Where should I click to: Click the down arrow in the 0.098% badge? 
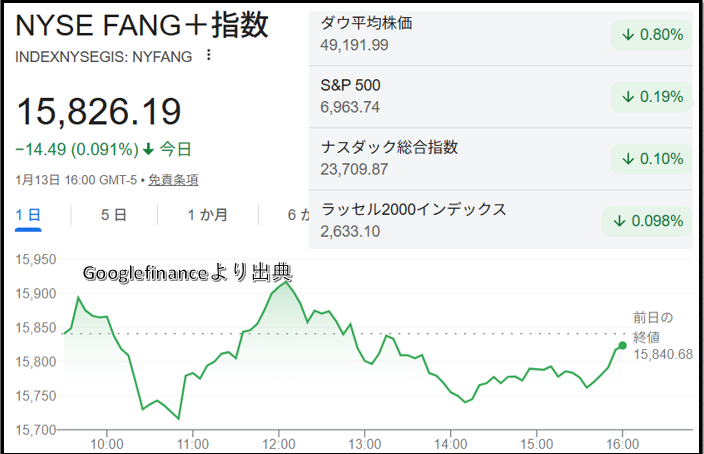[620, 221]
